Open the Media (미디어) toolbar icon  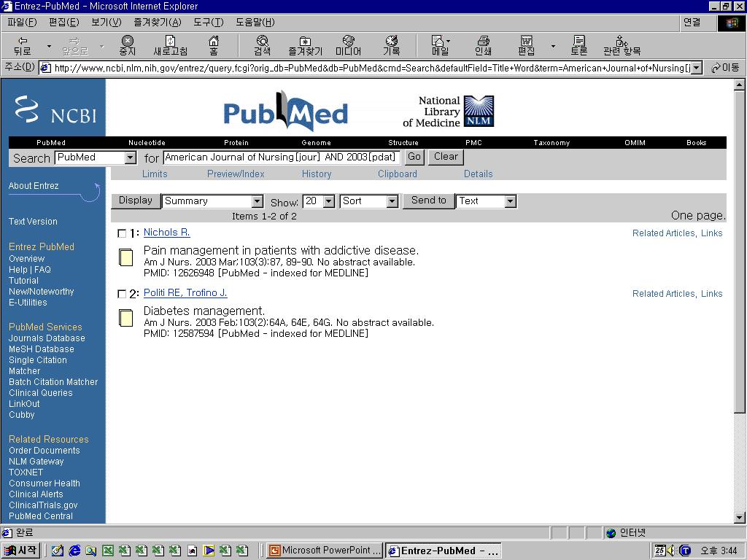click(348, 46)
